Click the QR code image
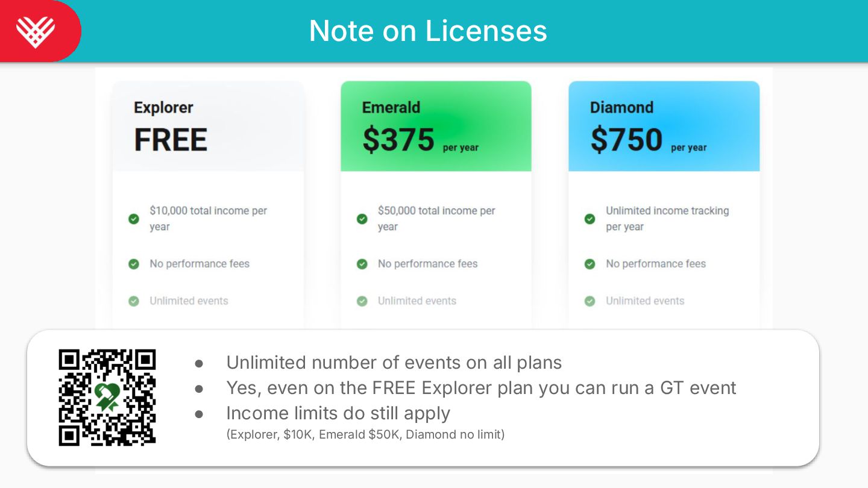The height and width of the screenshot is (488, 868). point(107,398)
